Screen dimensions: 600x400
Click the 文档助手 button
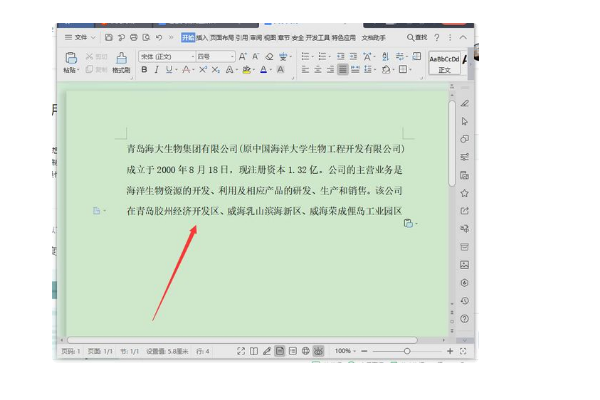click(373, 38)
